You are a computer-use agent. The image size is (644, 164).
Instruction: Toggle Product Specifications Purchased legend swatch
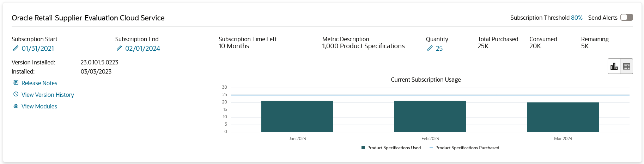click(431, 148)
